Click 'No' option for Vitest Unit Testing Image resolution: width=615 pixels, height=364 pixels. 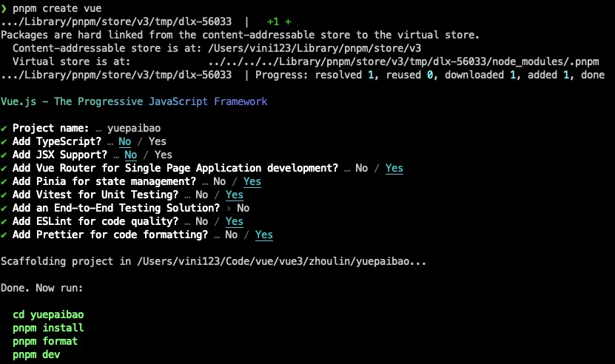pyautogui.click(x=201, y=195)
